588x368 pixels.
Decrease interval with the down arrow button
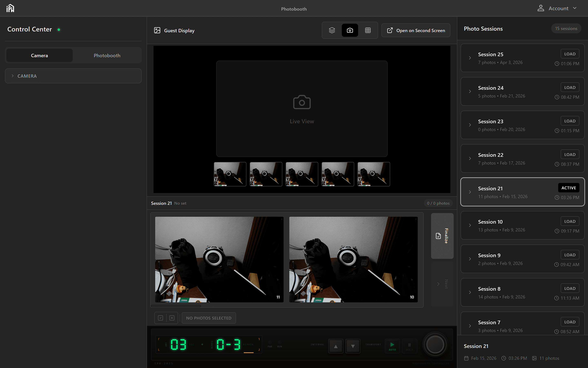coord(353,346)
